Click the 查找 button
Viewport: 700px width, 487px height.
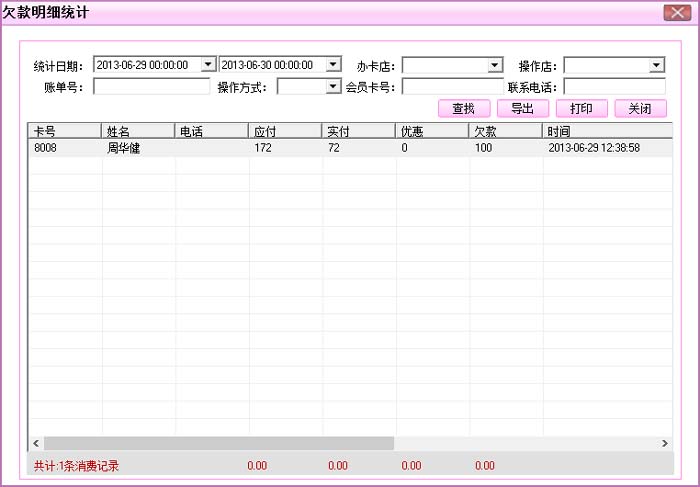click(464, 108)
